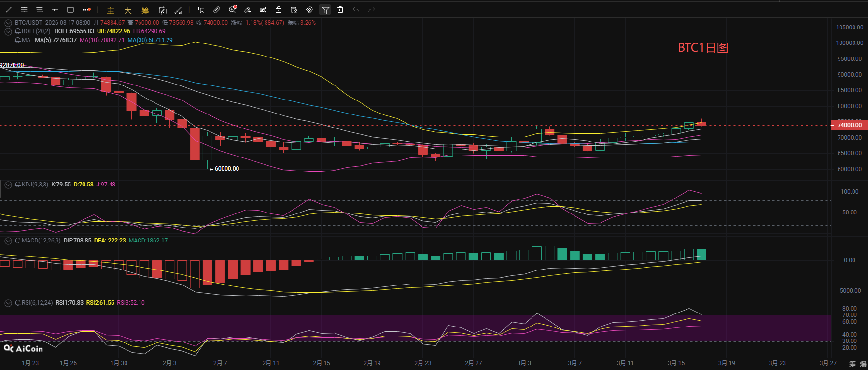The height and width of the screenshot is (370, 868).
Task: Collapse the KDJ indicator panel chevron
Action: pos(8,185)
